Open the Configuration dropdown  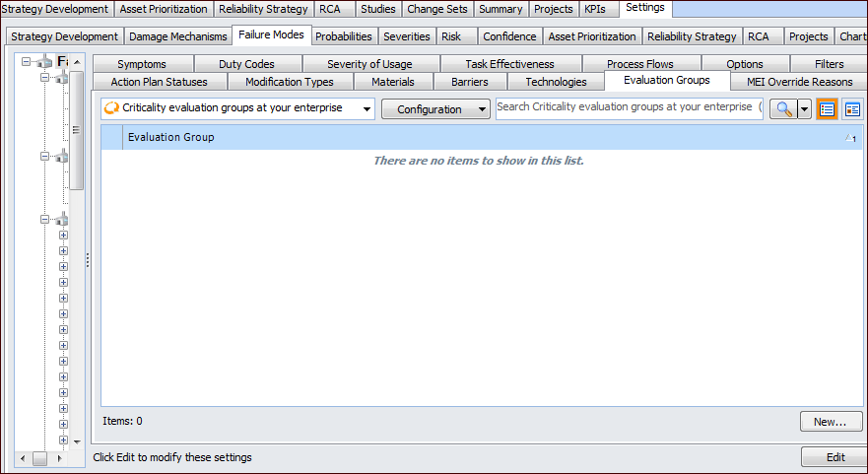click(435, 109)
